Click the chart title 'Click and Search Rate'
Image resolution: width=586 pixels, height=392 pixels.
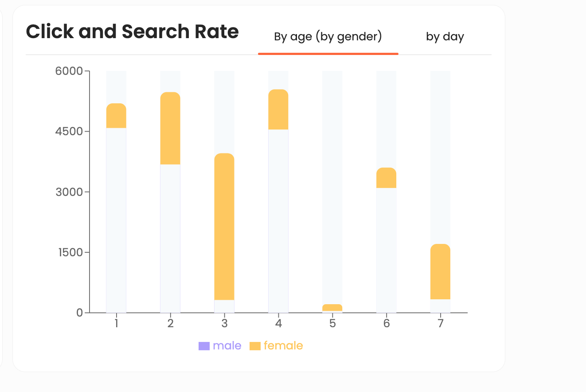click(x=132, y=31)
